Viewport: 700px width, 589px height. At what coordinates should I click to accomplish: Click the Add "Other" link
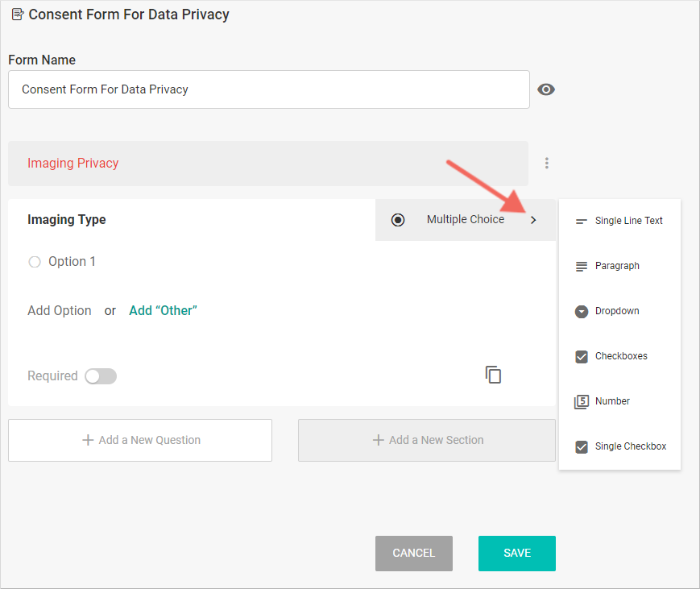click(x=163, y=311)
